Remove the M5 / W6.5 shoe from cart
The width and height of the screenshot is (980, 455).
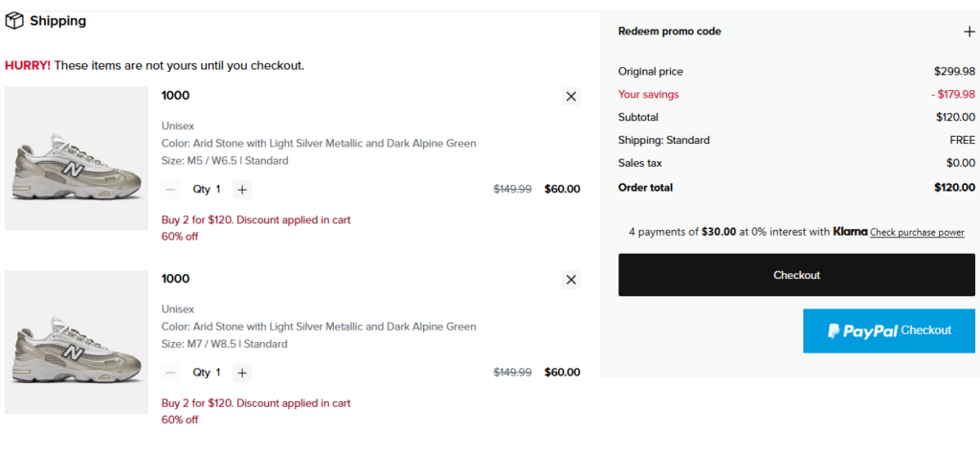[571, 96]
